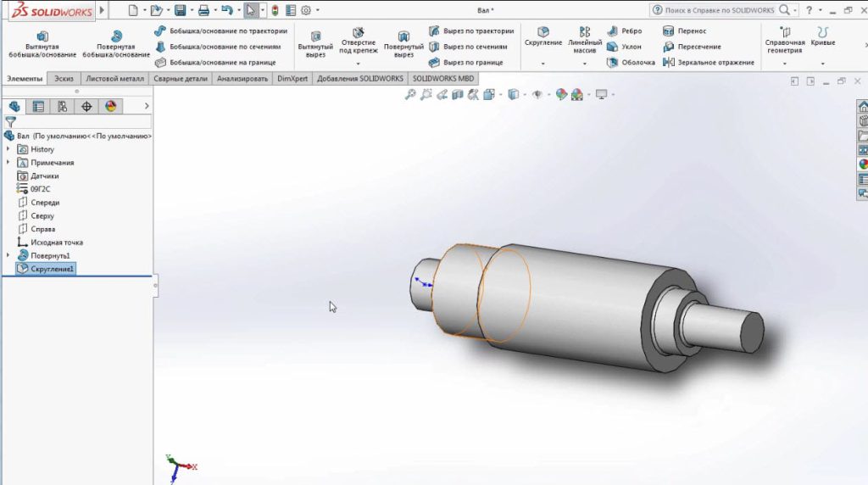Choose Бобышка/основание по траектории
868x485 pixels.
tap(221, 31)
